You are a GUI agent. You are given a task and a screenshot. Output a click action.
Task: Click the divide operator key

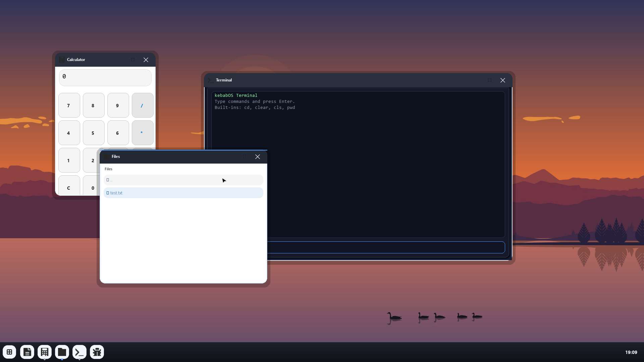pos(143,105)
